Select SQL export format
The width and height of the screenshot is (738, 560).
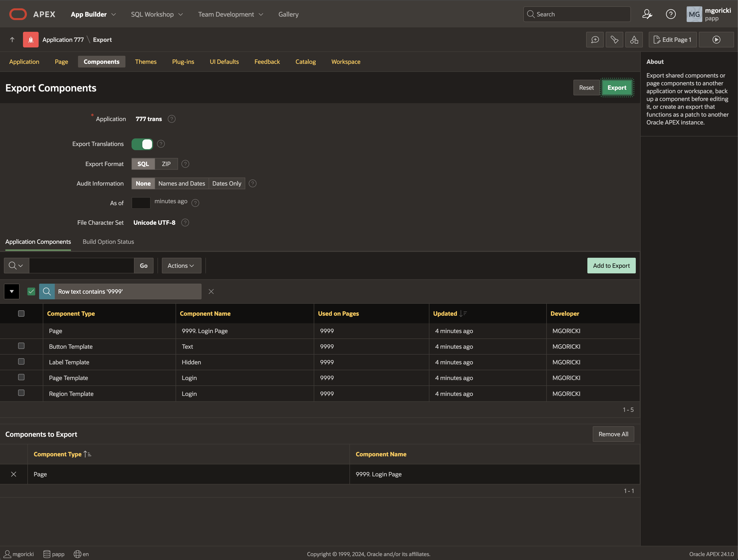pos(143,164)
